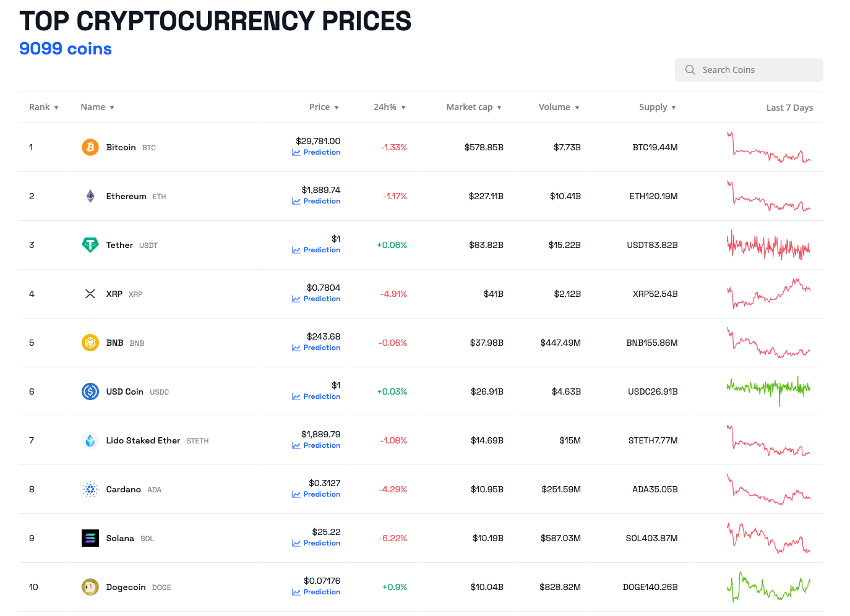
Task: Click the Ethereum diamond logo icon
Action: (x=90, y=196)
